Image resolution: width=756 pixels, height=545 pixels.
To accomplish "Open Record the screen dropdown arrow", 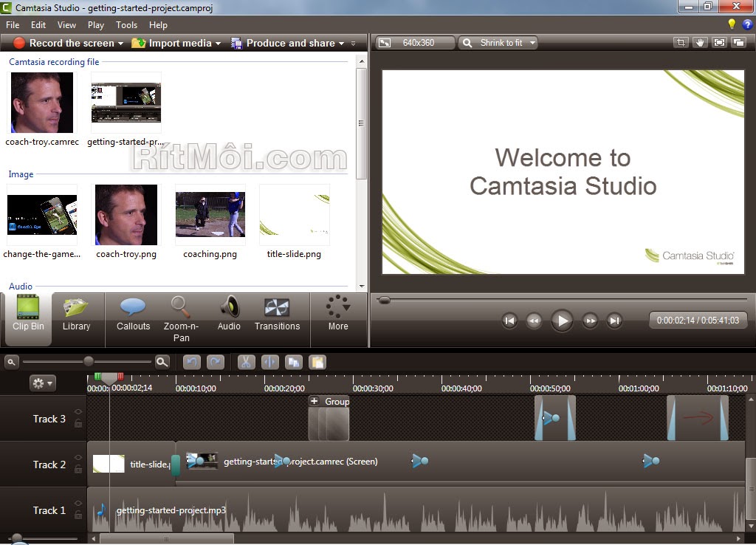I will (120, 44).
